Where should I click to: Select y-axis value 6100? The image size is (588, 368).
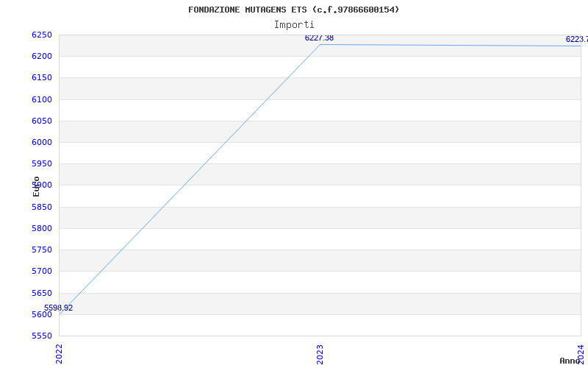tap(42, 99)
